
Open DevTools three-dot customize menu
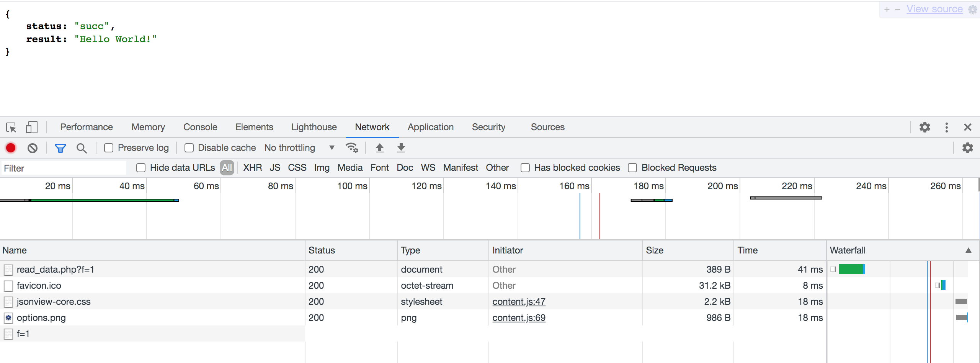coord(947,127)
